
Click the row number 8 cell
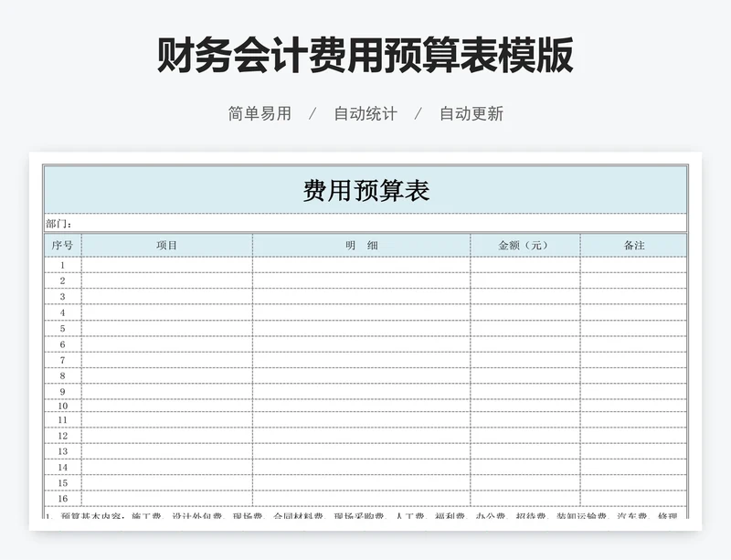coord(63,375)
